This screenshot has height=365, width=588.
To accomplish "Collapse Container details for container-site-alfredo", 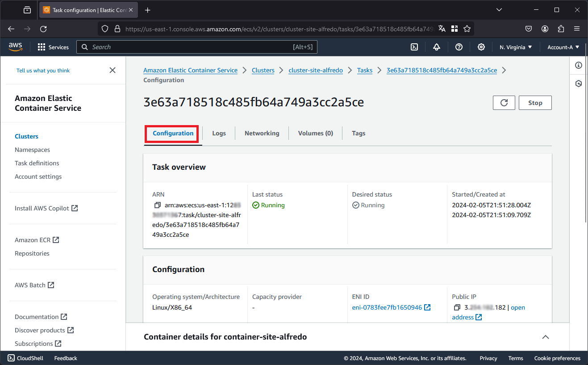I will point(546,337).
